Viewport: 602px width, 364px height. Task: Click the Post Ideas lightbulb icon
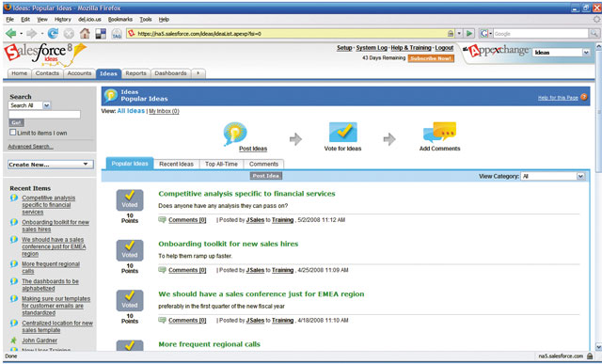(235, 134)
